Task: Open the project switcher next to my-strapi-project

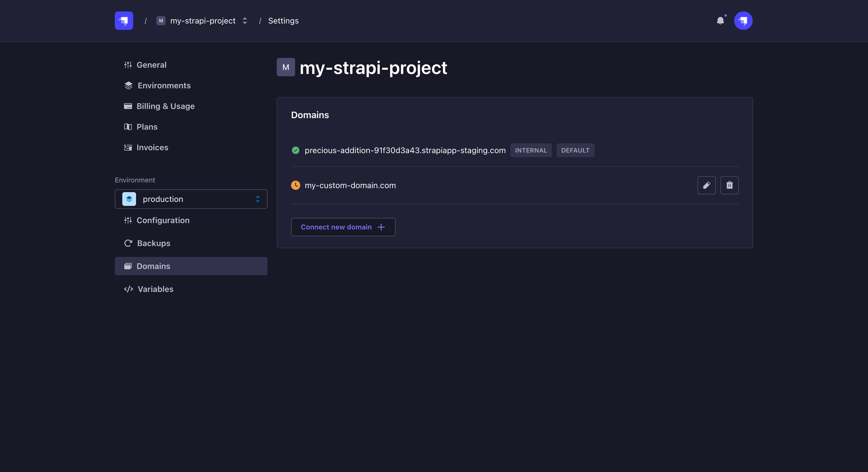Action: click(x=245, y=21)
